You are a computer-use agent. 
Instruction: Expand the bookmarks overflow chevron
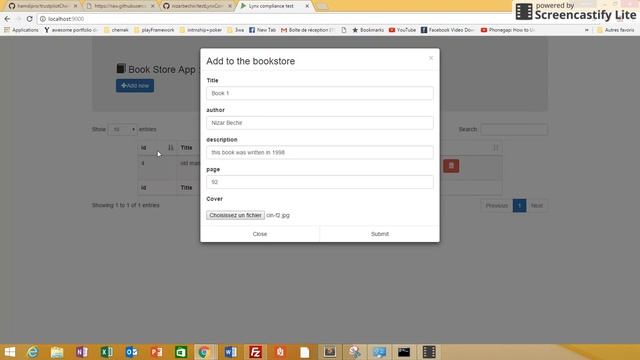tap(587, 30)
